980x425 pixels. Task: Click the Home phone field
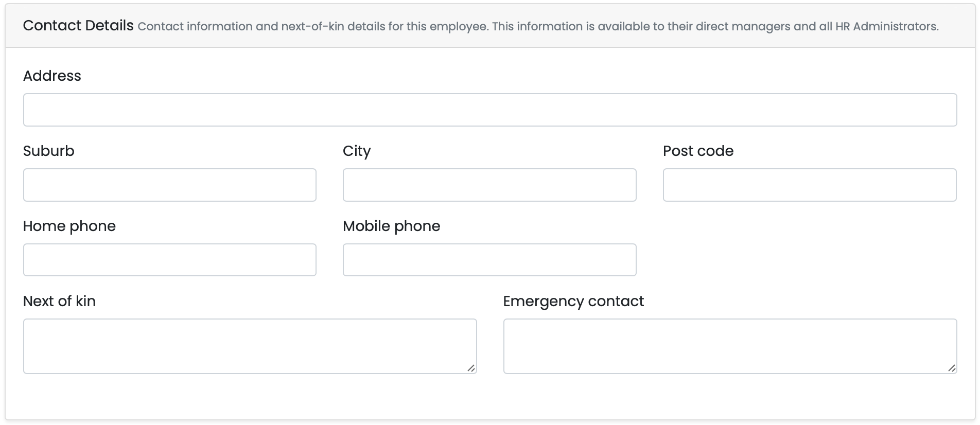(x=169, y=260)
